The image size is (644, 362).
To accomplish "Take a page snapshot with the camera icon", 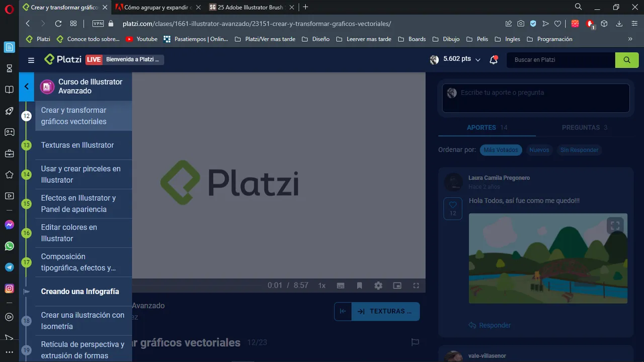I will pos(521,24).
